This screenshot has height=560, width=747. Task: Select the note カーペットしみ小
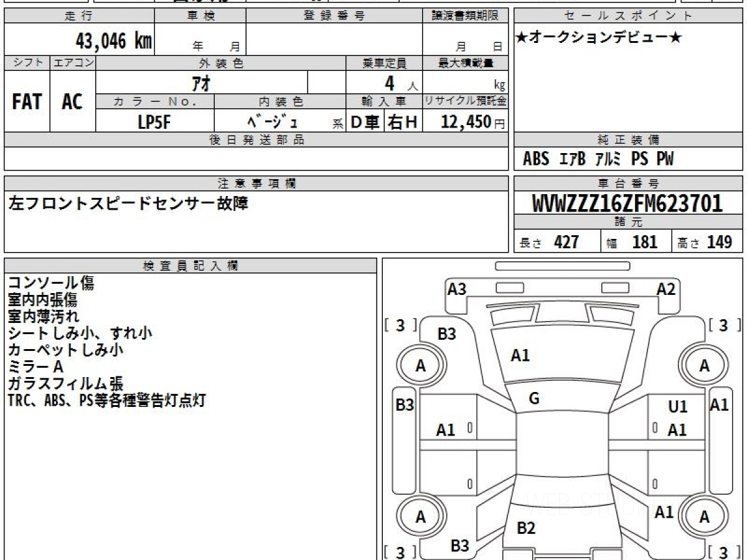tap(65, 350)
